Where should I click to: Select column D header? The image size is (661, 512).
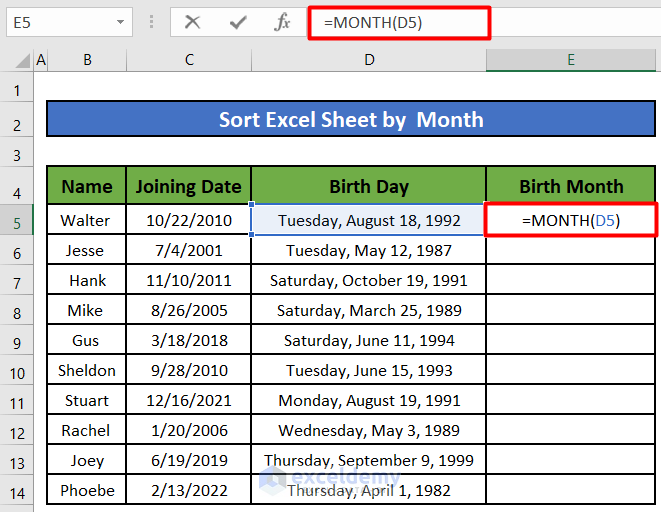pyautogui.click(x=369, y=61)
